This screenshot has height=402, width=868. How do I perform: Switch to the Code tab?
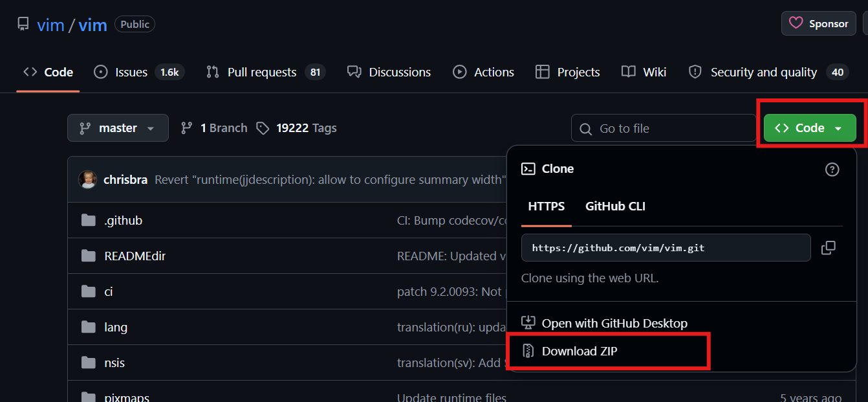[x=49, y=72]
